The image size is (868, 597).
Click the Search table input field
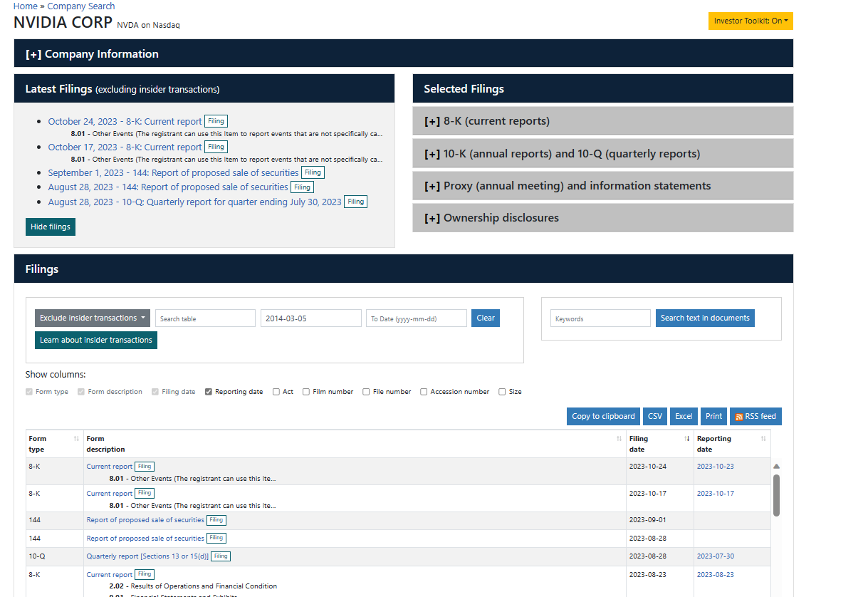click(x=205, y=318)
